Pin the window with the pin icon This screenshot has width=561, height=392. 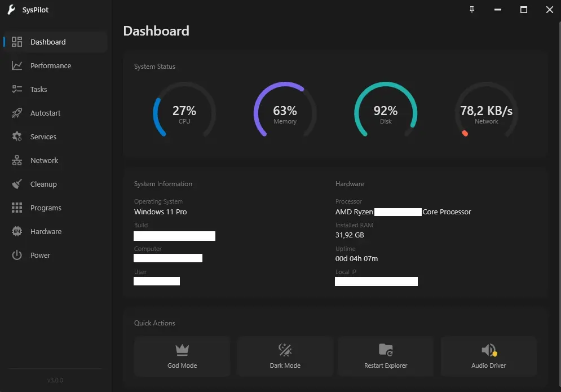472,10
